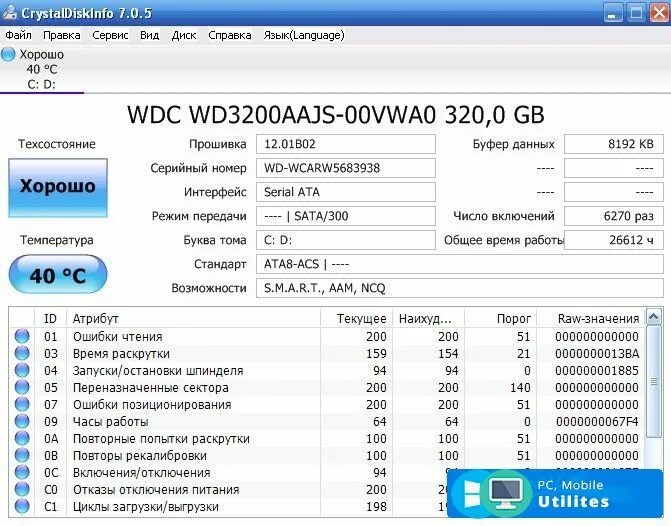Click the disk title WDC WD3200AAJS-00VWA0 320,0 GB
Image resolution: width=671 pixels, height=526 pixels.
point(336,115)
